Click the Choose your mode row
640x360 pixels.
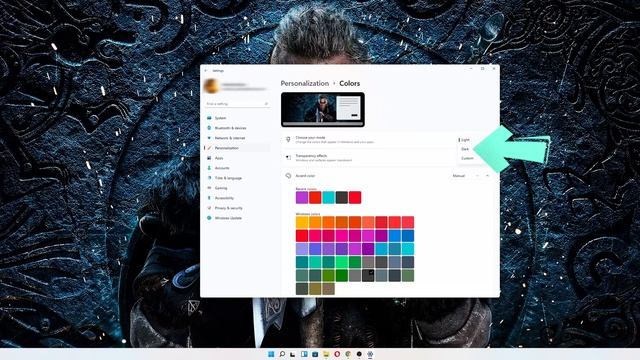[388, 140]
